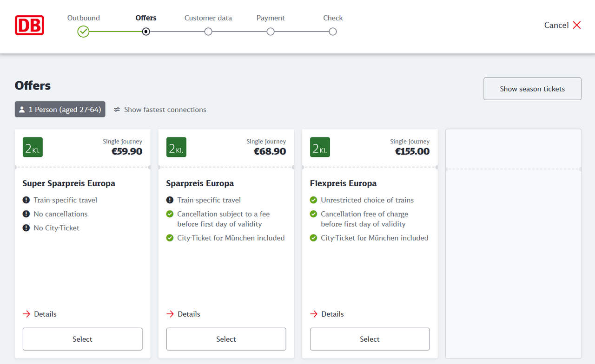Click the Offers step circle
The height and width of the screenshot is (364, 595).
146,32
